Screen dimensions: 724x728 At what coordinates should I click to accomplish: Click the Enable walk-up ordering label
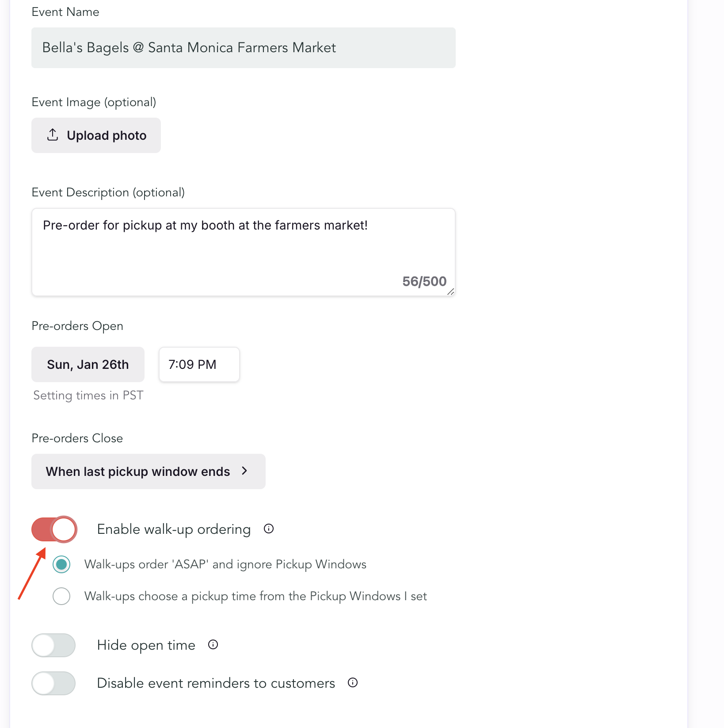174,529
